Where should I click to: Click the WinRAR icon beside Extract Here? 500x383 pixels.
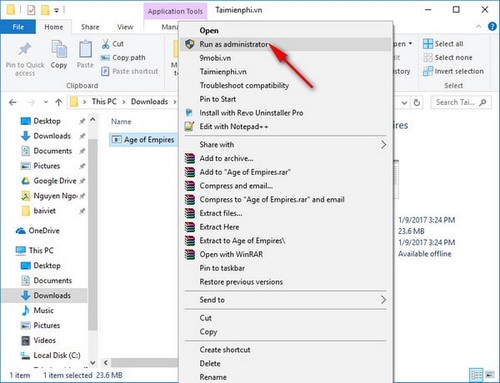click(x=190, y=227)
